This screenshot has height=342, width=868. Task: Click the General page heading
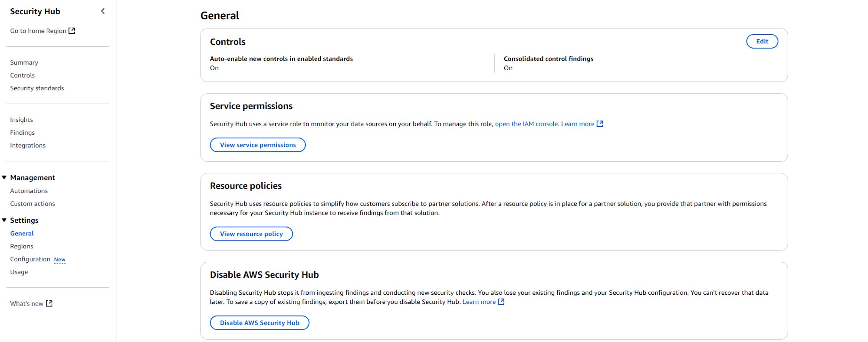(220, 16)
